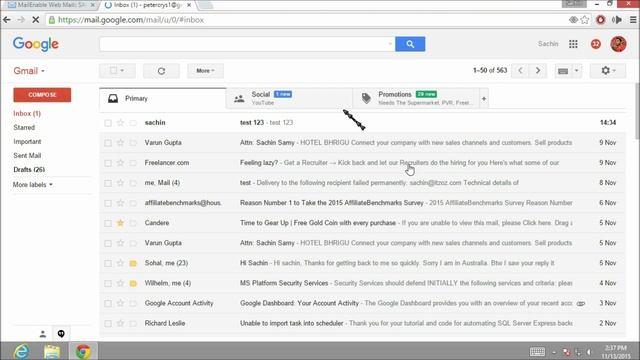The image size is (640, 360).
Task: Go to newer messages arrow
Action: point(520,71)
